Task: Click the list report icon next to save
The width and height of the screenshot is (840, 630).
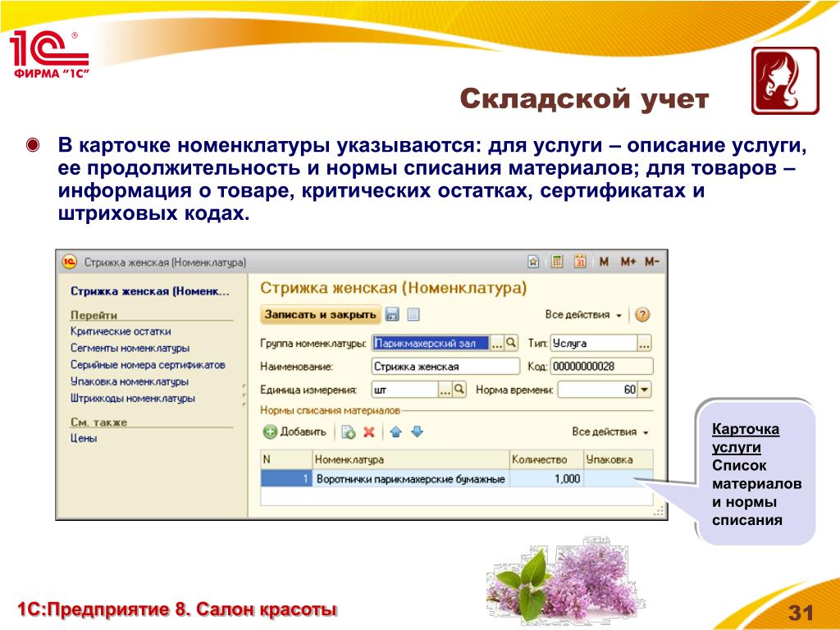Action: pyautogui.click(x=413, y=314)
